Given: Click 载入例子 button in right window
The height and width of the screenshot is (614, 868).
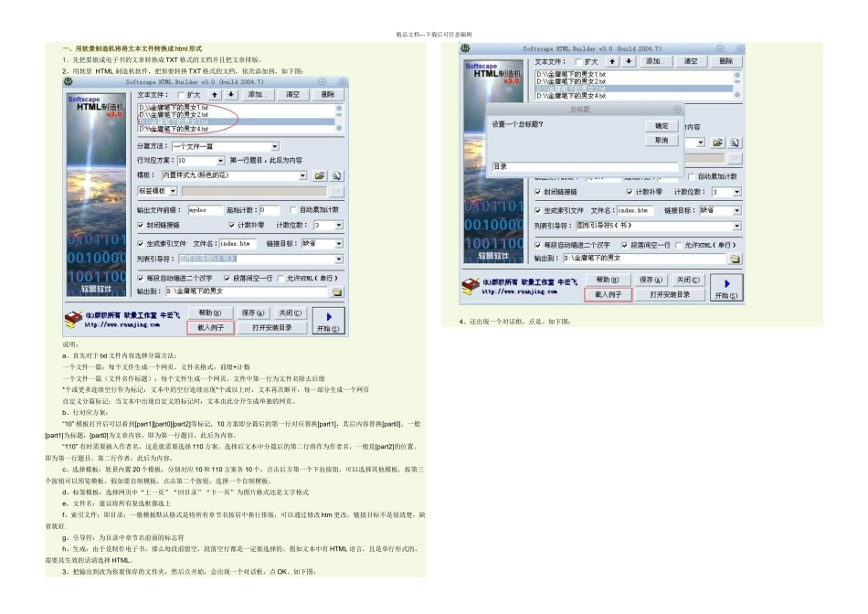Looking at the screenshot, I should (608, 294).
